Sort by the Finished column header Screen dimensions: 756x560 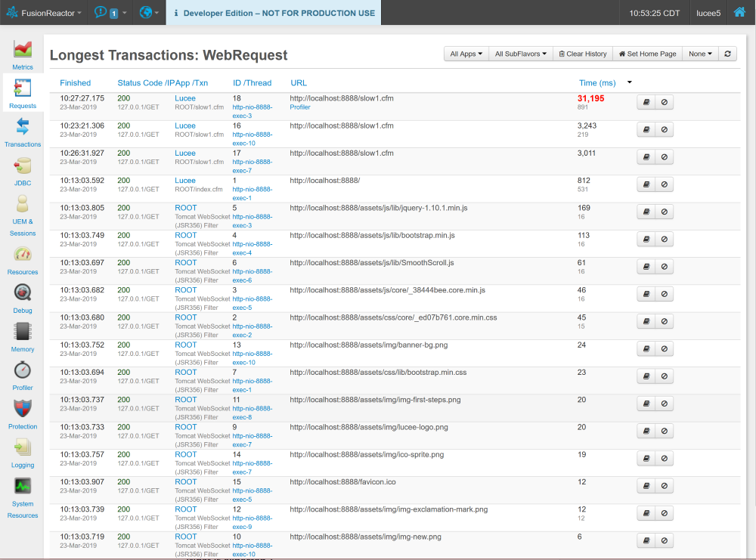coord(75,83)
